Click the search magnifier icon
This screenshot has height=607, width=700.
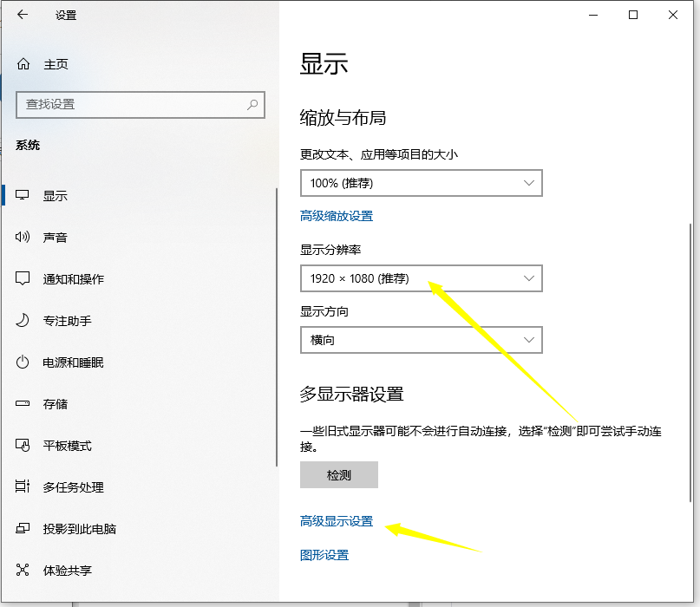(252, 104)
